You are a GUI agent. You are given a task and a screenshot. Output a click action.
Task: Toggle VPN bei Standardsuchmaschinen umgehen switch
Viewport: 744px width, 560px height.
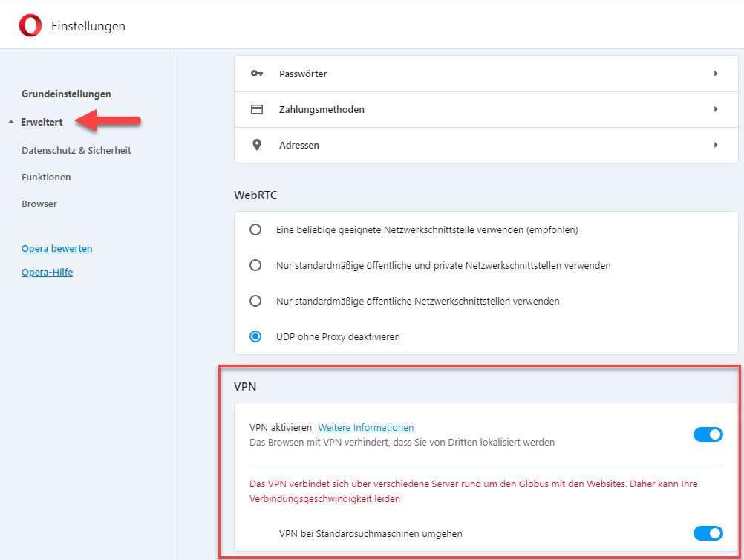[x=708, y=533]
